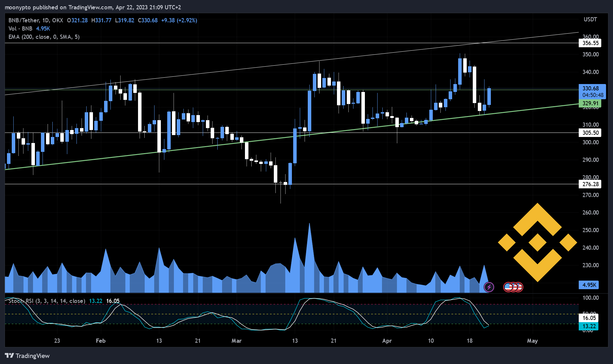Click the 260.00 price axis tick
Viewport: 613px width, 364px height.
pyautogui.click(x=590, y=212)
